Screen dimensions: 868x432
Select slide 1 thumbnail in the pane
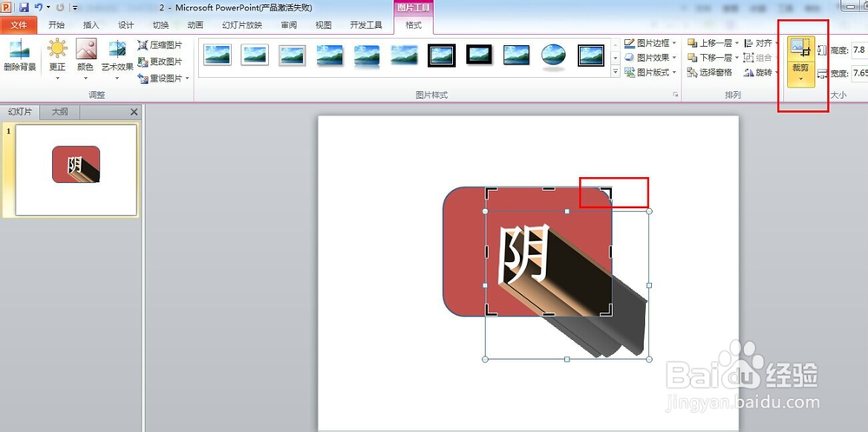[76, 170]
